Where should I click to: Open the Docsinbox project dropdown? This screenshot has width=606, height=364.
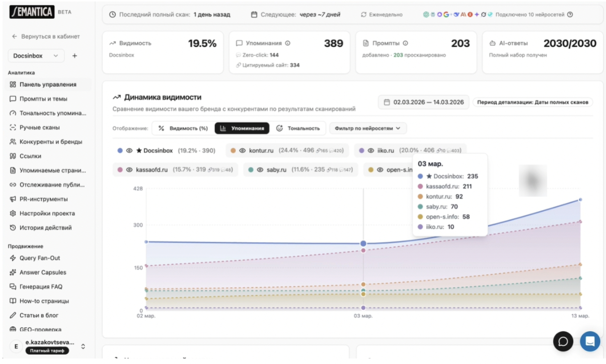pyautogui.click(x=36, y=56)
